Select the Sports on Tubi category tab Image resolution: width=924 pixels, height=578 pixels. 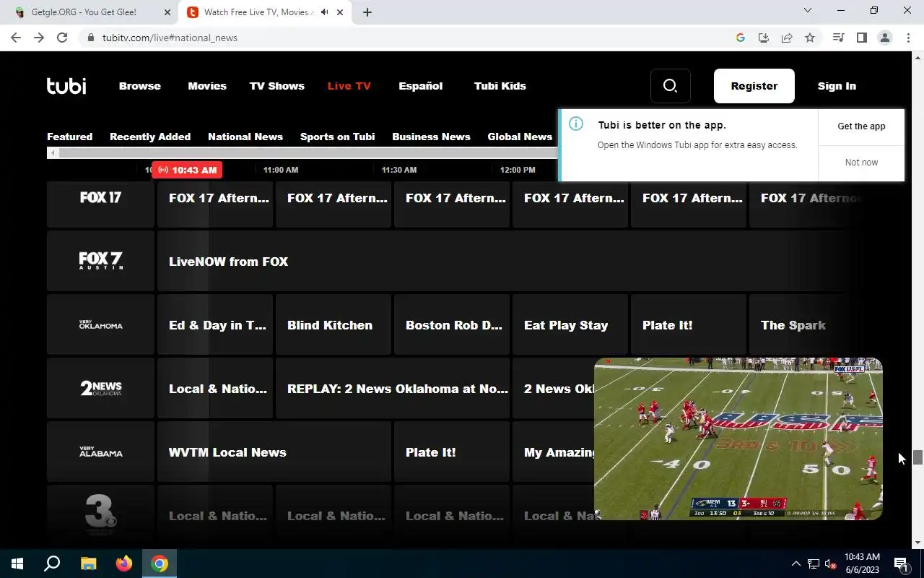(x=337, y=137)
